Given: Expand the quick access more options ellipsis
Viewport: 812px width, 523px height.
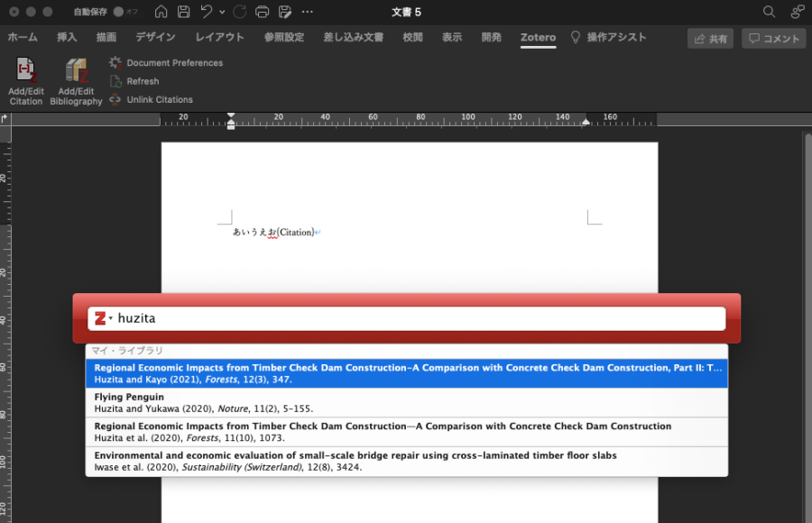Looking at the screenshot, I should point(308,12).
